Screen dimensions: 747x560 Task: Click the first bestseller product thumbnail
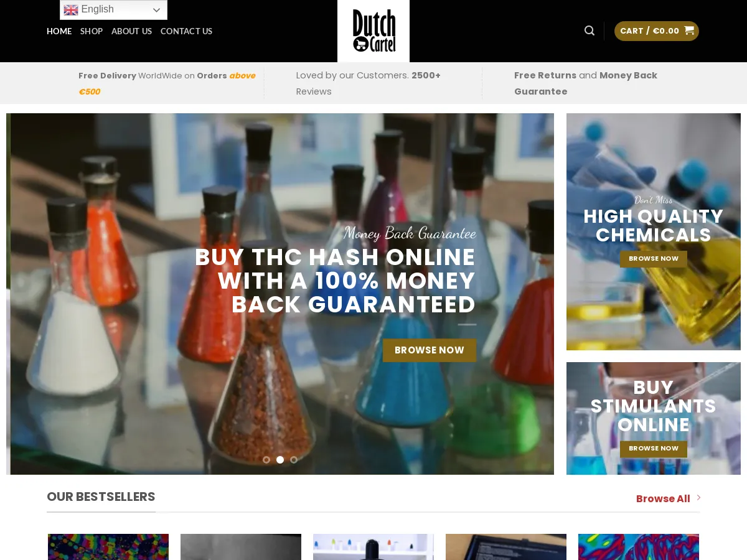(108, 547)
